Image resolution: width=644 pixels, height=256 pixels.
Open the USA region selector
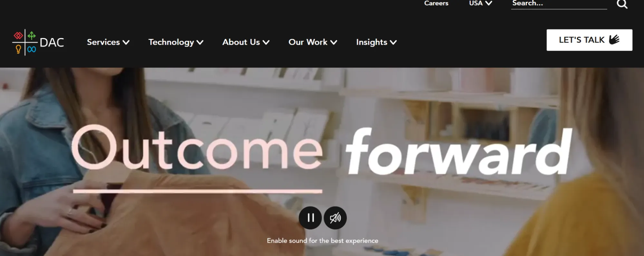[480, 3]
